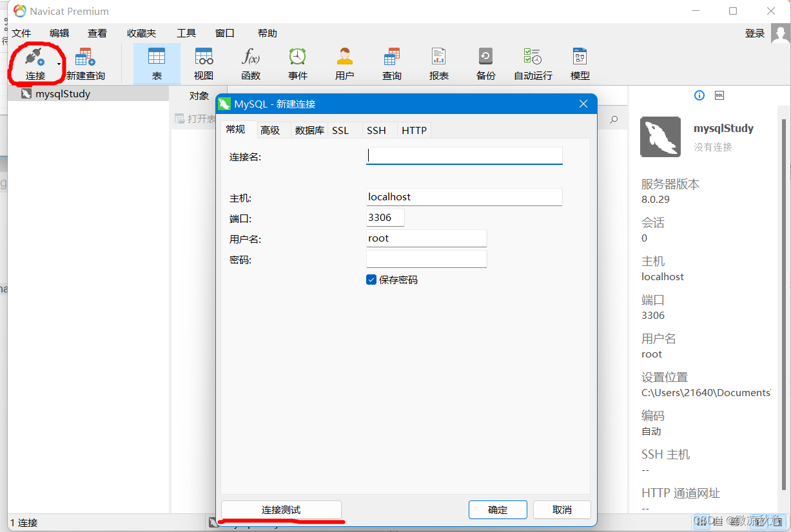Viewport: 791px width, 532px height.
Task: Open the 帮助 (Help) menu
Action: tap(267, 33)
